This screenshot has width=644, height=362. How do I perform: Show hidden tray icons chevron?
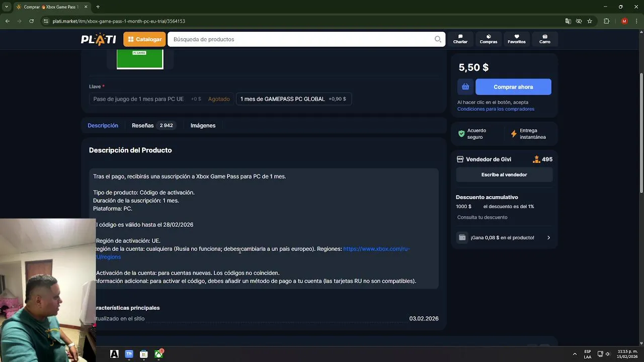pos(575,354)
